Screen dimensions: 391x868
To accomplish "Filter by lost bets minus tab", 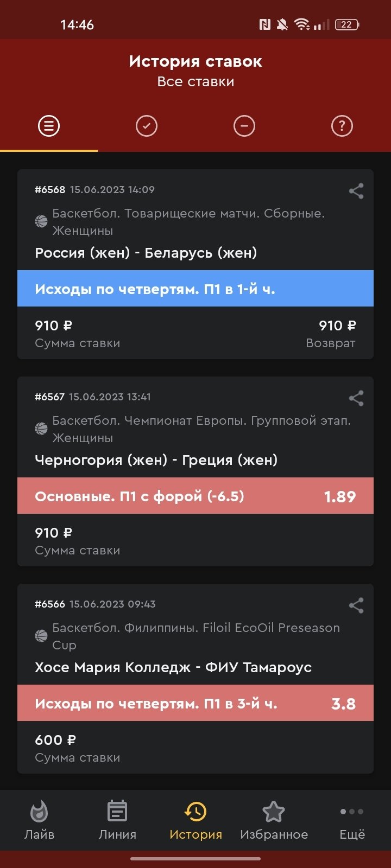I will click(244, 126).
